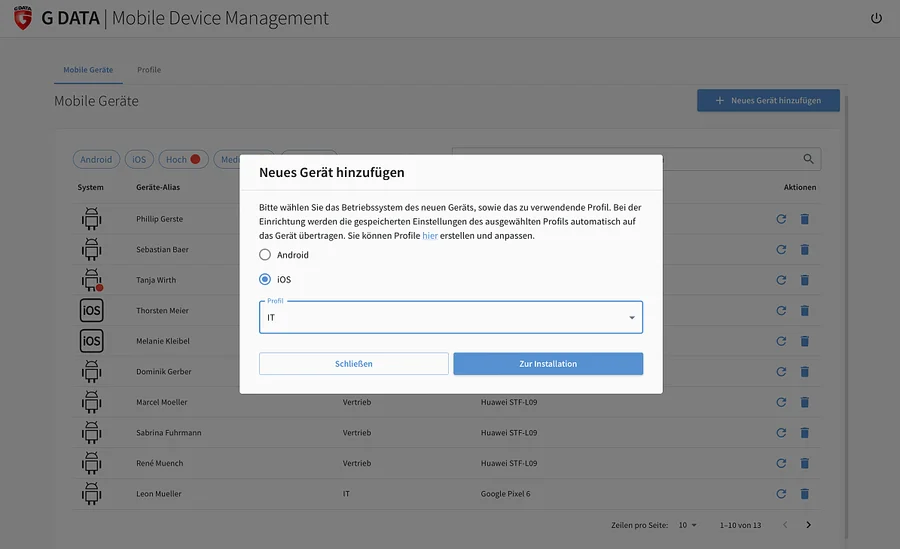Delete René Muench's device

(805, 463)
